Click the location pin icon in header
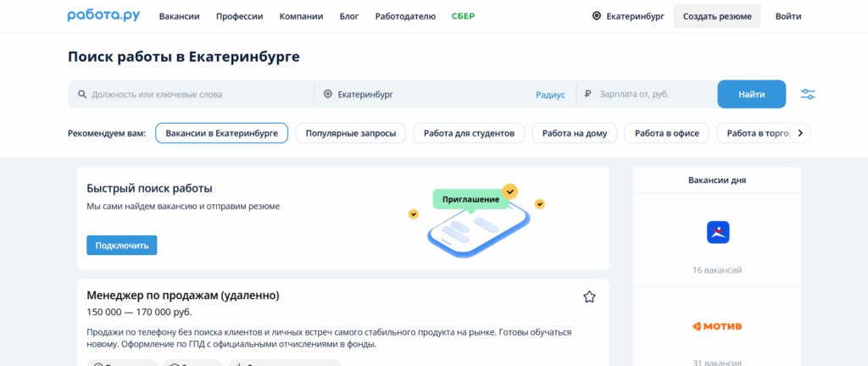 (x=596, y=16)
